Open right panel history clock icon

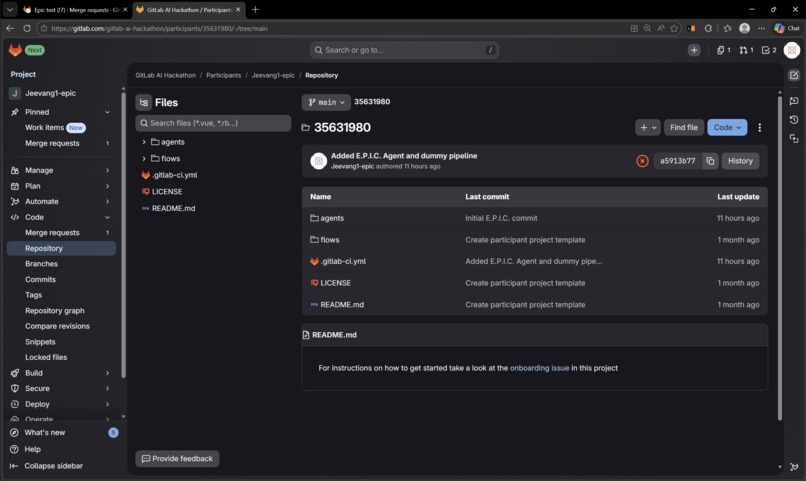click(794, 119)
